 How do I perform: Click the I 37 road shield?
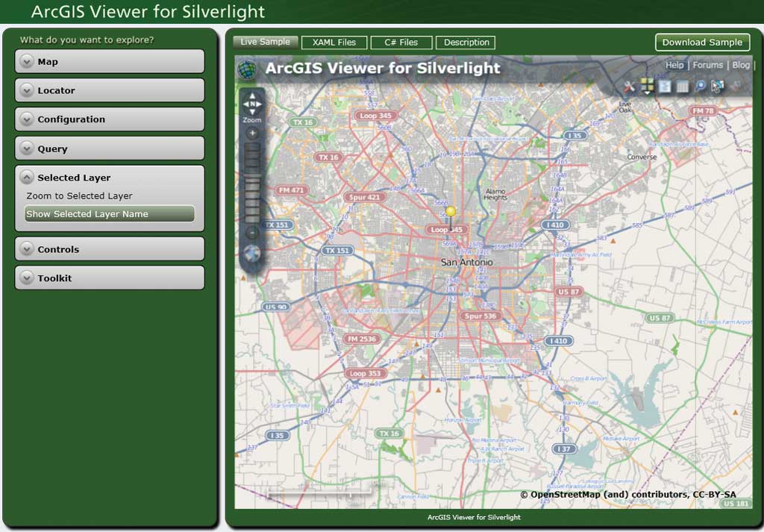[x=563, y=448]
